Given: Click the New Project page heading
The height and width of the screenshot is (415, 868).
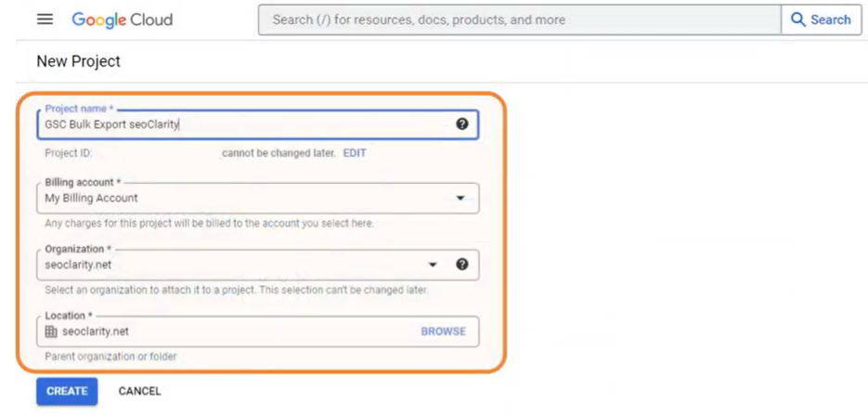Looking at the screenshot, I should [79, 61].
